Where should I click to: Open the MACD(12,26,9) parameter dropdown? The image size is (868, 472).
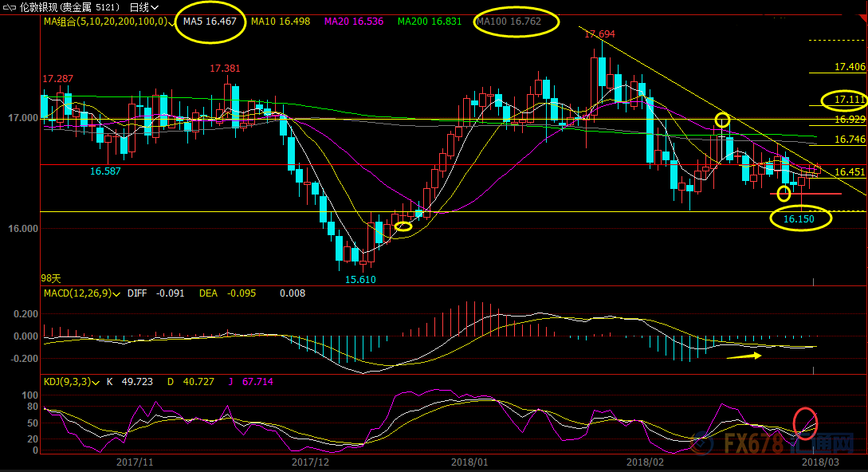tap(118, 293)
